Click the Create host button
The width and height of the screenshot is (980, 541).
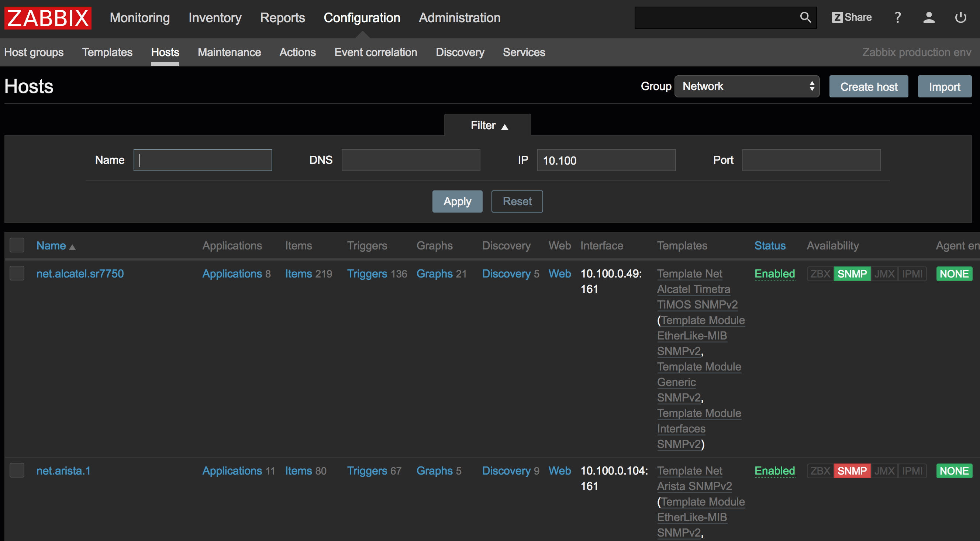tap(868, 87)
